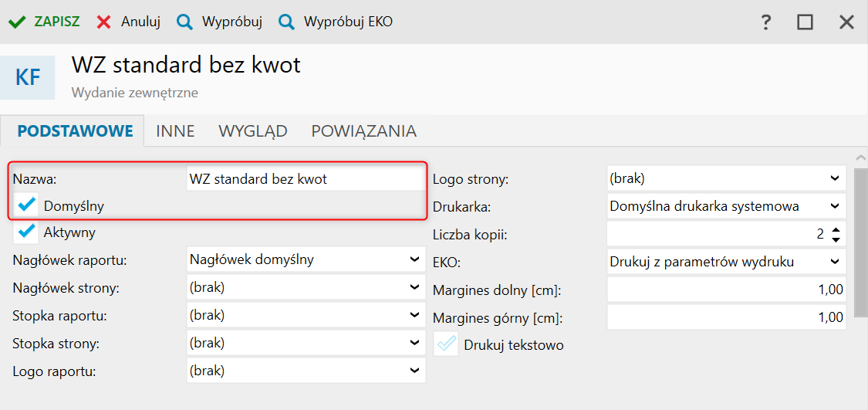Toggle the Aktywny checkbox

coord(27,231)
